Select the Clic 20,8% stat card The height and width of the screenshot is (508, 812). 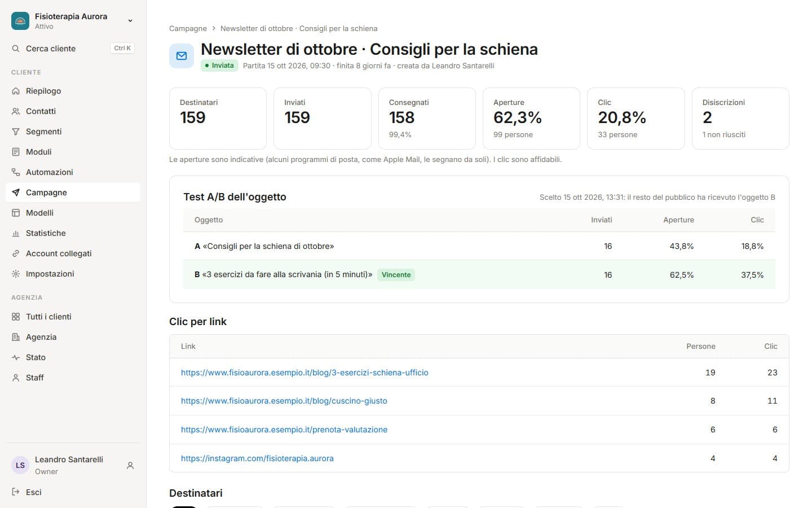pos(636,119)
